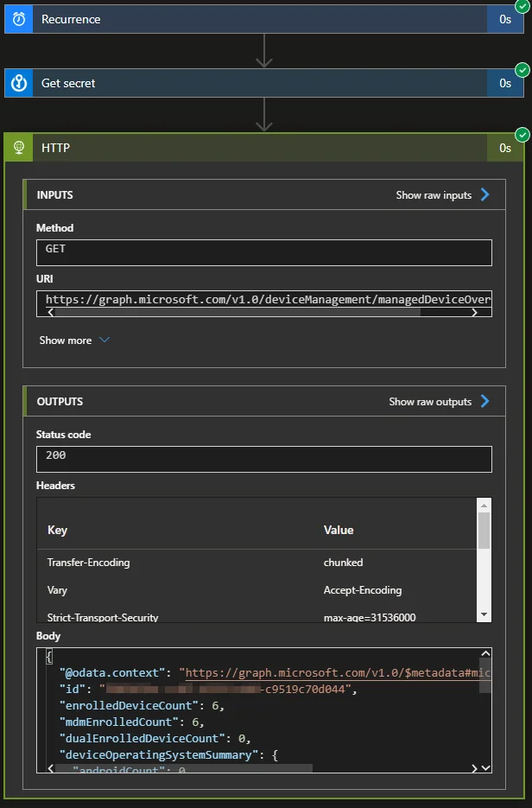532x808 pixels.
Task: Click the Value column header
Action: [x=339, y=531]
